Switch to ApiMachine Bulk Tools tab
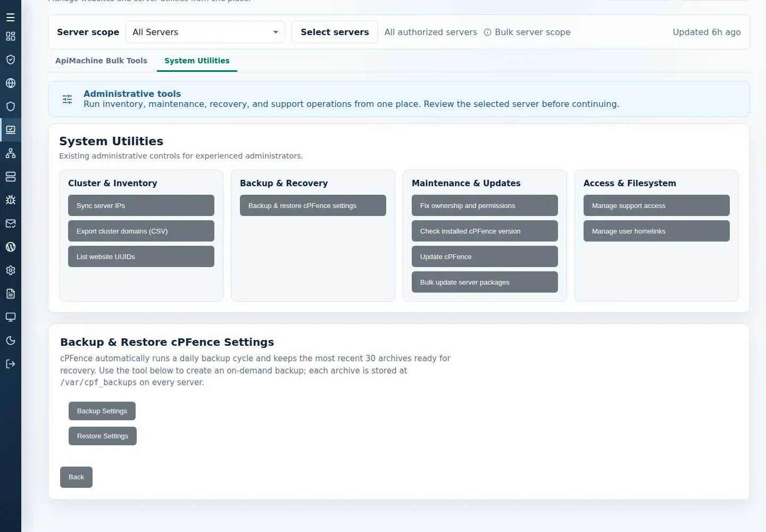766x532 pixels. pyautogui.click(x=101, y=61)
